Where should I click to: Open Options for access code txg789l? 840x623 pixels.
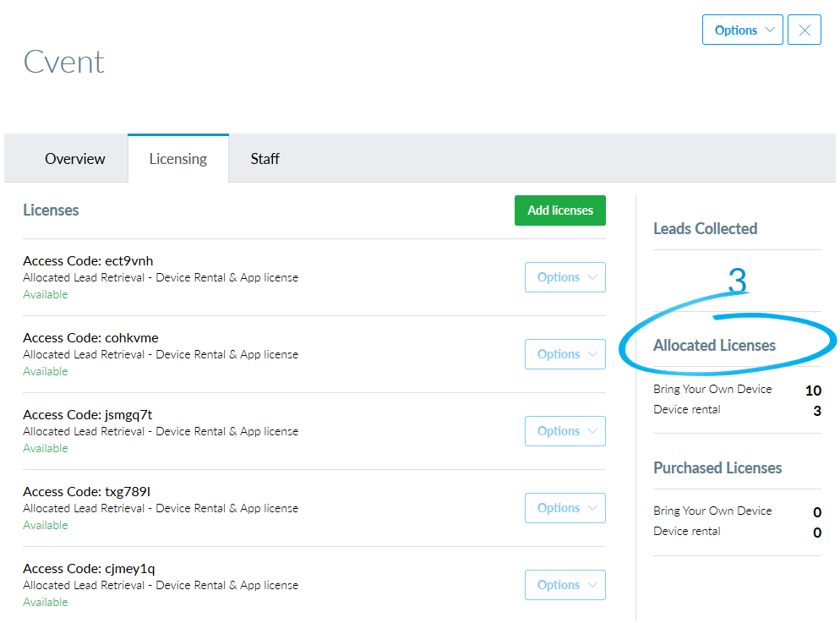pyautogui.click(x=565, y=507)
